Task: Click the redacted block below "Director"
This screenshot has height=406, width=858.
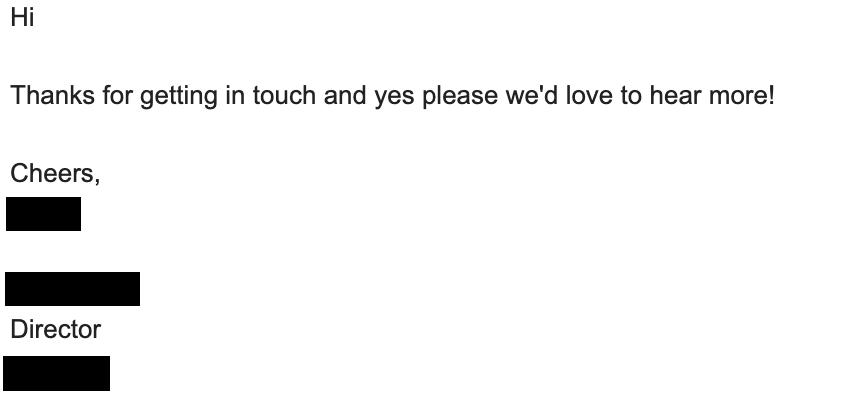Action: (x=56, y=373)
